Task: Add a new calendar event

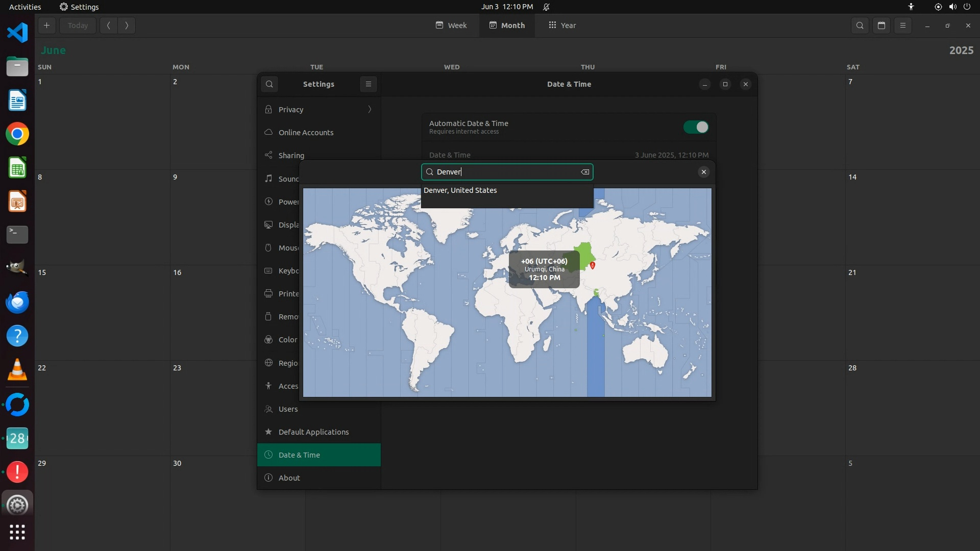Action: point(46,26)
